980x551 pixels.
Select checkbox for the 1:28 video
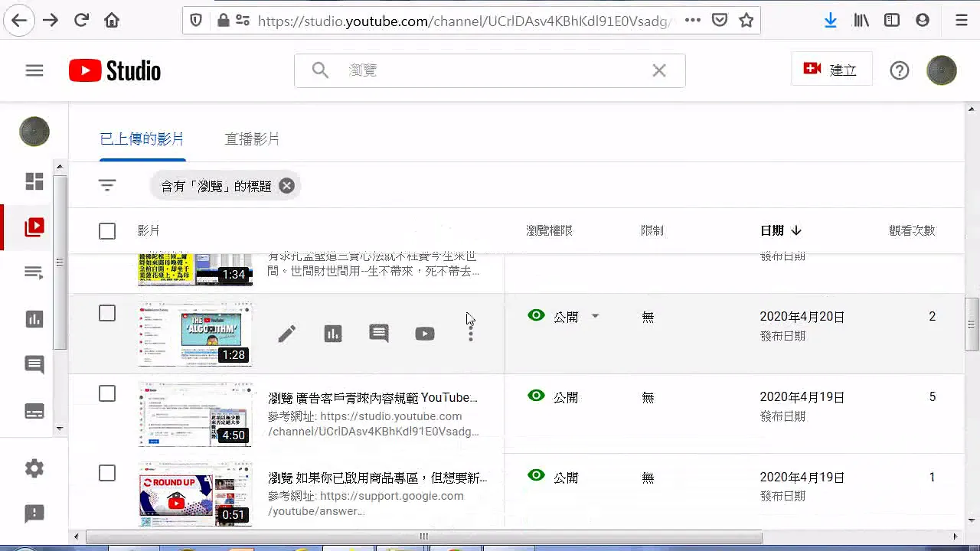click(x=107, y=313)
